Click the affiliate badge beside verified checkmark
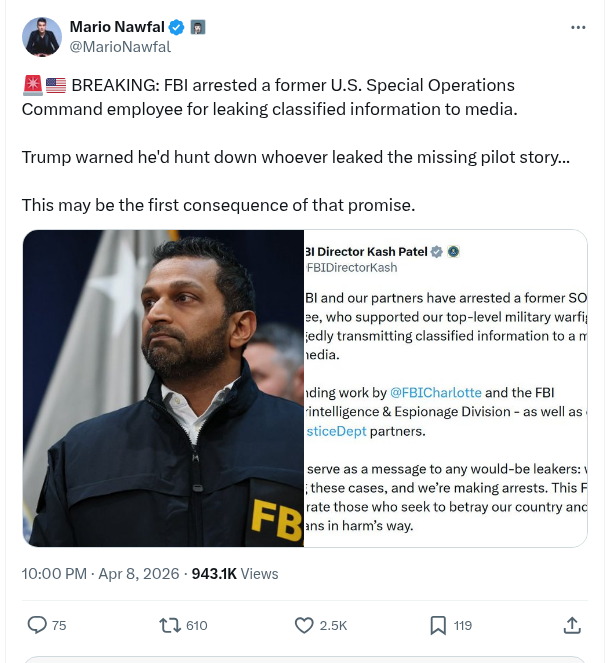608x663 pixels. (198, 27)
